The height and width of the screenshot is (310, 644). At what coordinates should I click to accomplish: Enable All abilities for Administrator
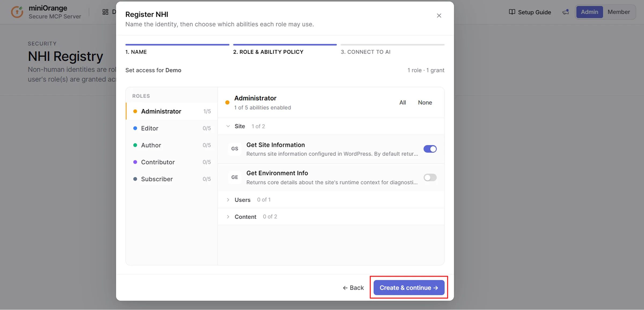point(402,103)
